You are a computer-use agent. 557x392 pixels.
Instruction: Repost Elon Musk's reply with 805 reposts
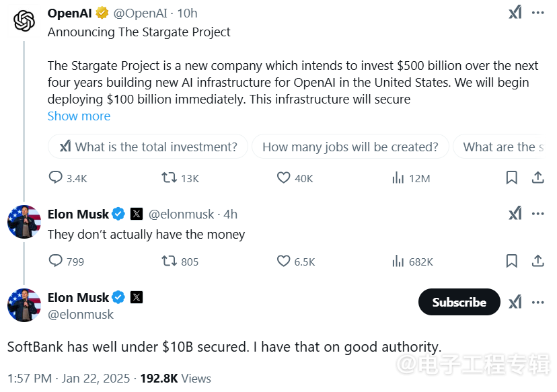click(169, 261)
